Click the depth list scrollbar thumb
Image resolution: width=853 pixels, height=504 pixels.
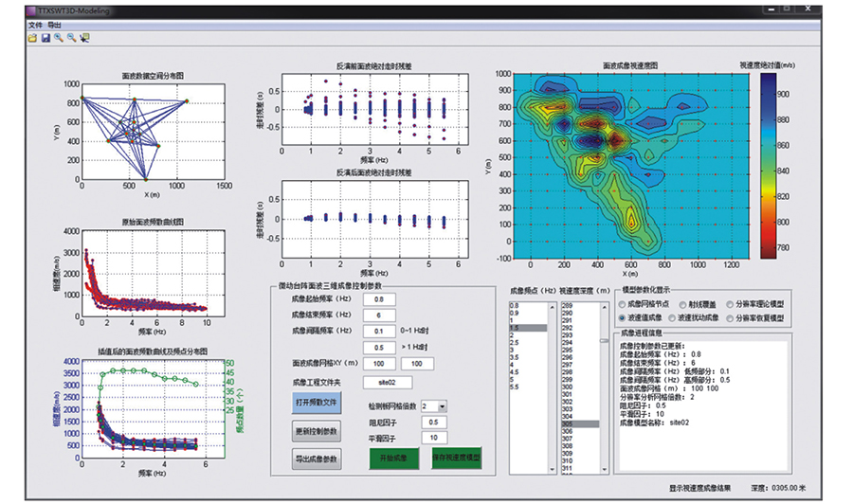pyautogui.click(x=604, y=342)
